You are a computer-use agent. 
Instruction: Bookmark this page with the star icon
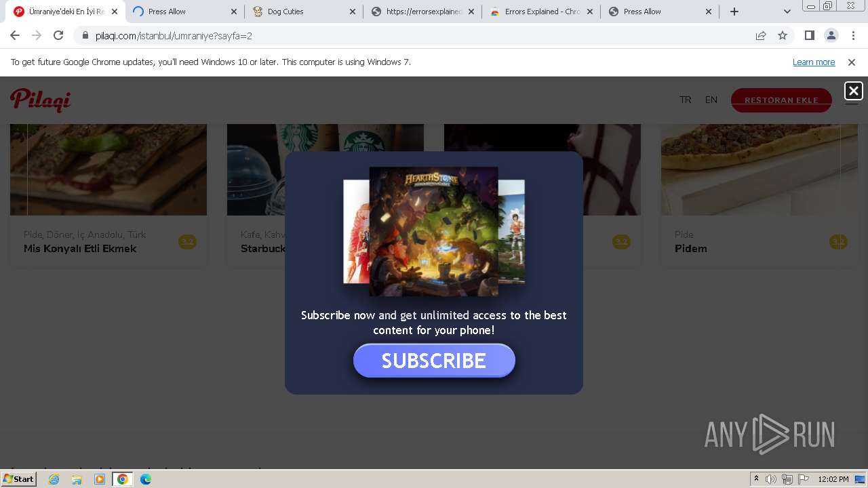click(x=783, y=35)
